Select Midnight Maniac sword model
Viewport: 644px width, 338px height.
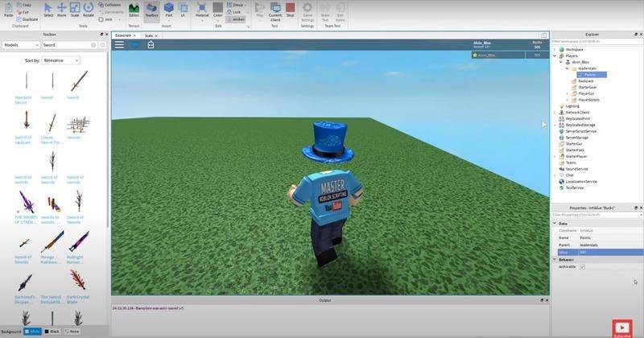point(77,246)
